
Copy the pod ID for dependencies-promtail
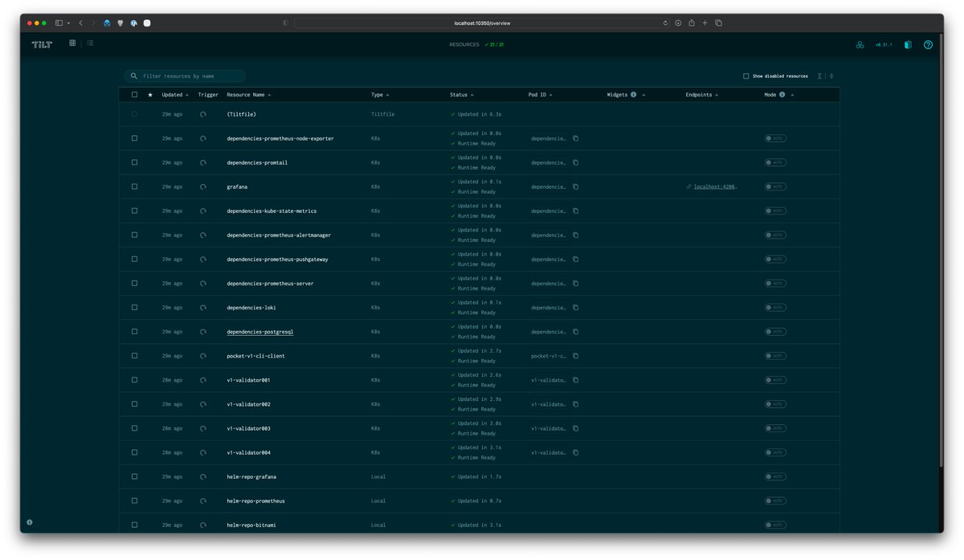(x=574, y=162)
